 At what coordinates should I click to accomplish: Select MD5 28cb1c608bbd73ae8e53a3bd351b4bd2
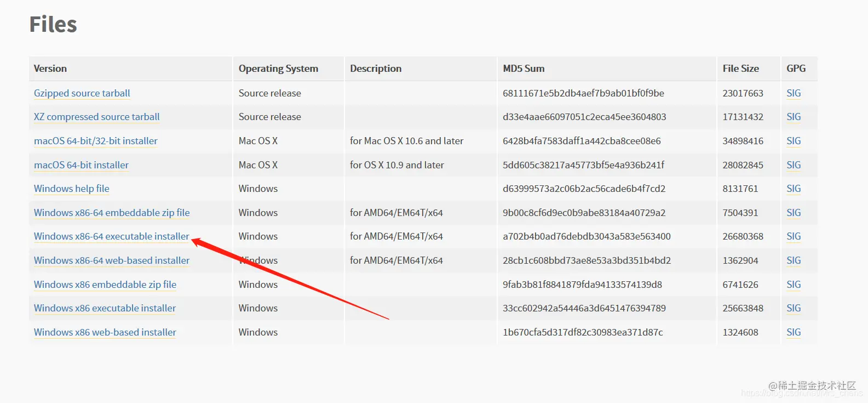(x=587, y=260)
